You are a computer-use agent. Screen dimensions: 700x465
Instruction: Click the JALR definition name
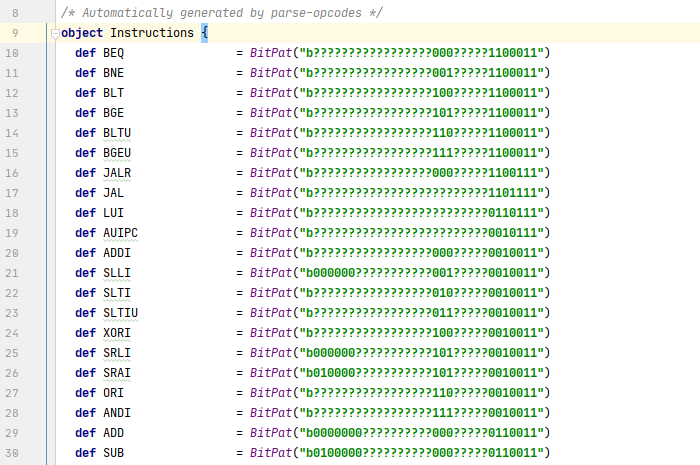pyautogui.click(x=117, y=173)
